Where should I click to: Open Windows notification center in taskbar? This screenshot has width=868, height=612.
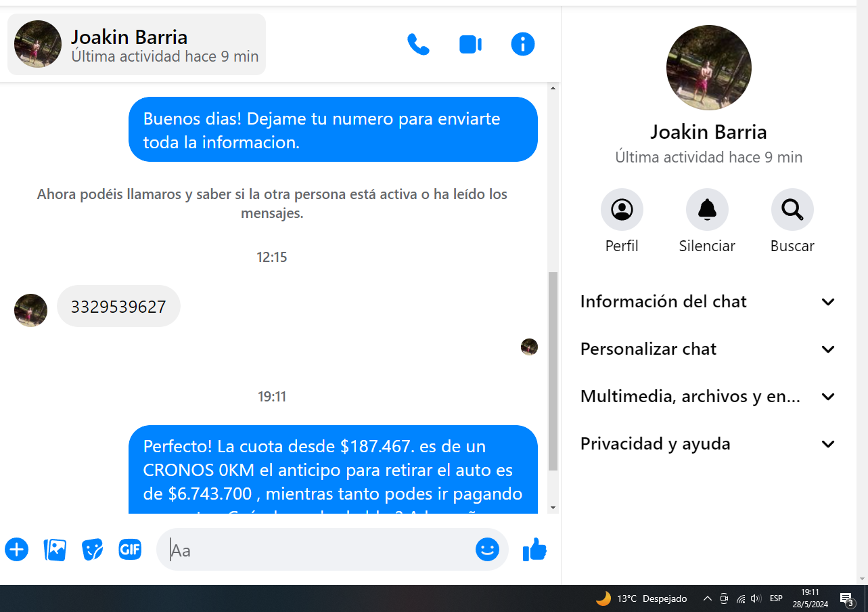pos(846,598)
